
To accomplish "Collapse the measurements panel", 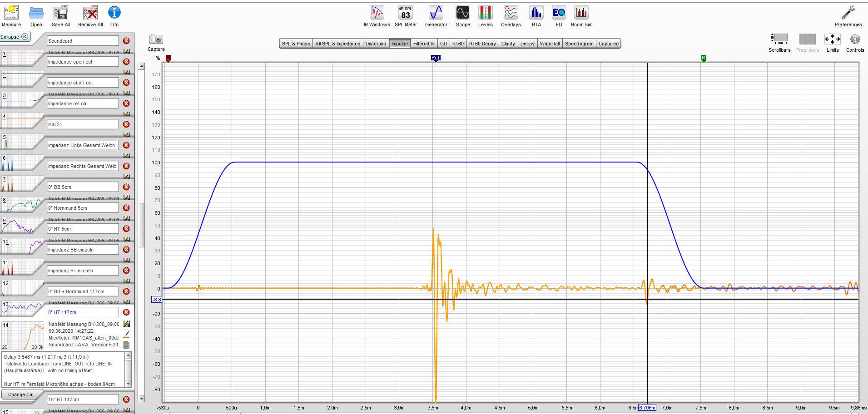I will coord(15,37).
